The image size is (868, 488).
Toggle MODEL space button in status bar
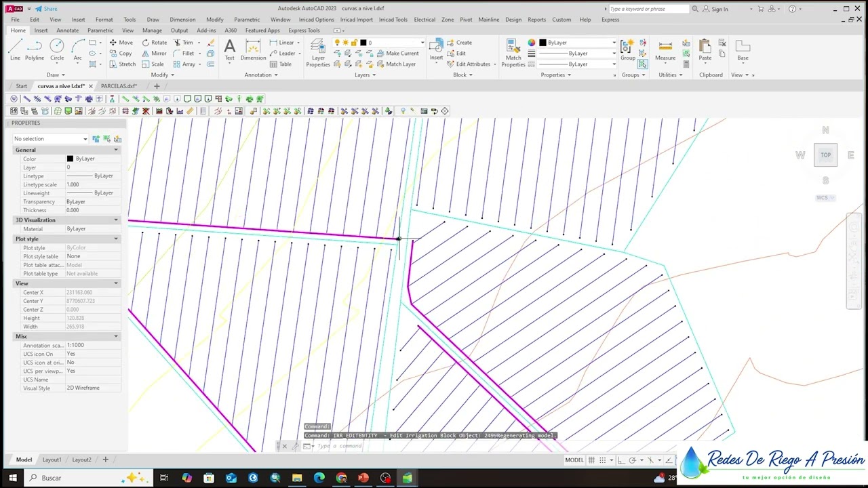(x=574, y=460)
